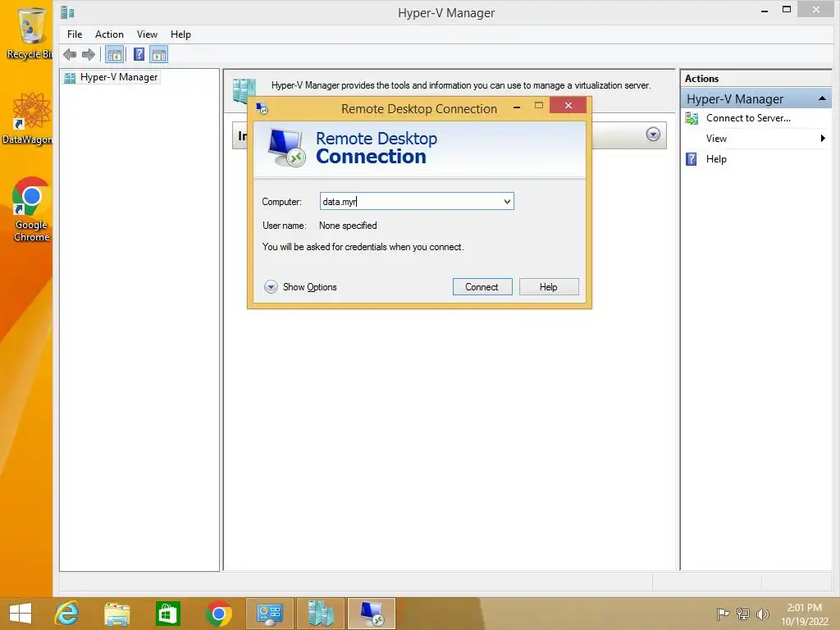The image size is (840, 630).
Task: Open File Explorer from taskbar
Action: point(116,614)
